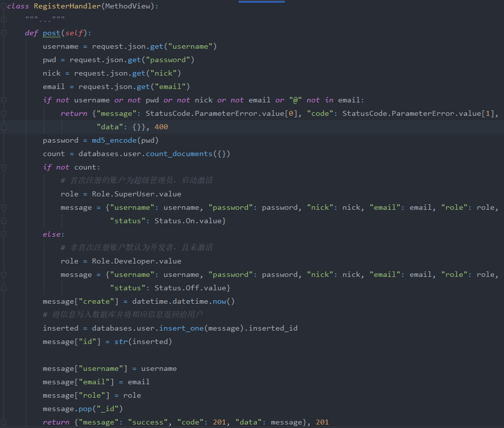Click message["email"] assignment line
This screenshot has height=428, width=504.
[x=96, y=382]
